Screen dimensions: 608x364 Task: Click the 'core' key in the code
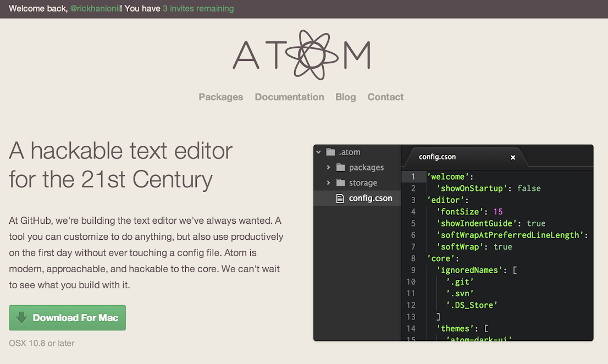pos(441,258)
